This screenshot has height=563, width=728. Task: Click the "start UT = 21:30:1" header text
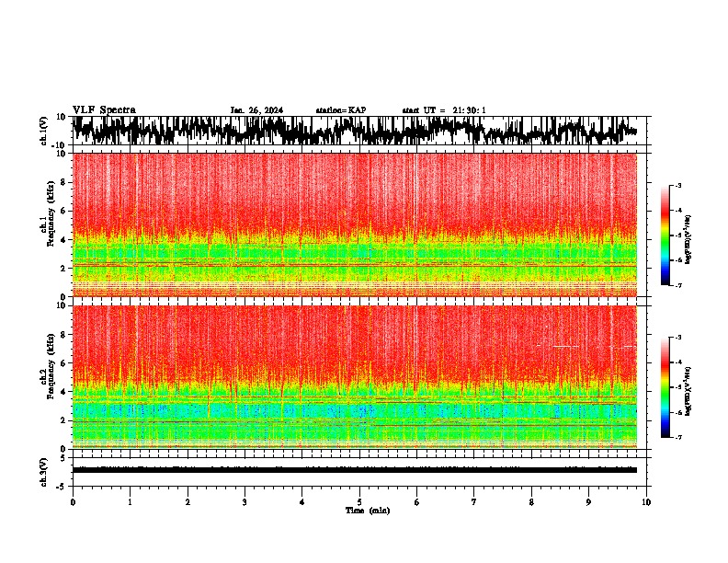point(444,110)
